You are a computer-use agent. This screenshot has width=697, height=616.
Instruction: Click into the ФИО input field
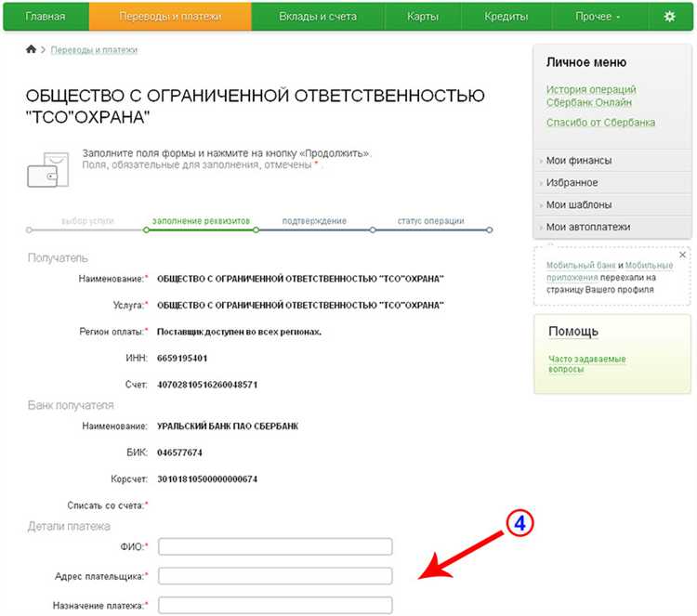pos(275,546)
